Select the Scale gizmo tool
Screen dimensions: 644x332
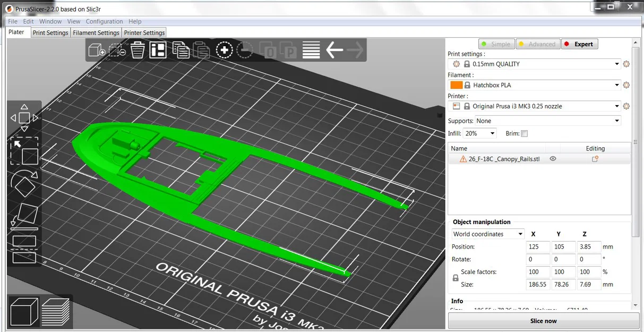[x=24, y=151]
